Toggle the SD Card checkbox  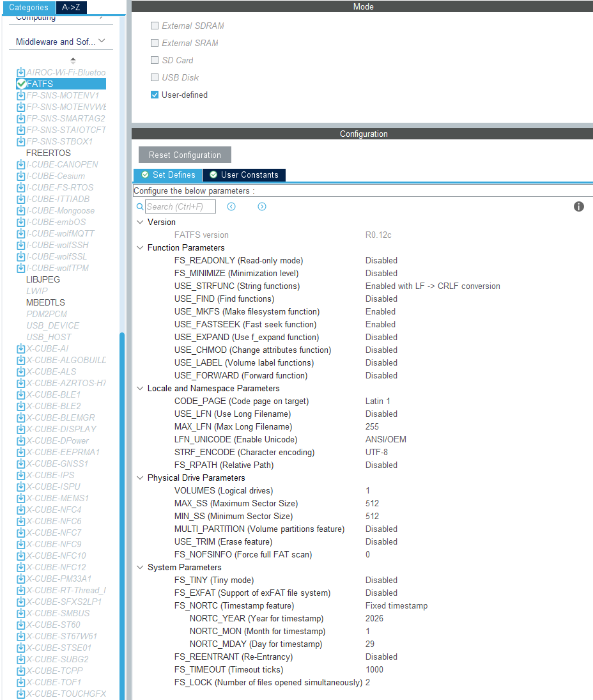(x=155, y=60)
